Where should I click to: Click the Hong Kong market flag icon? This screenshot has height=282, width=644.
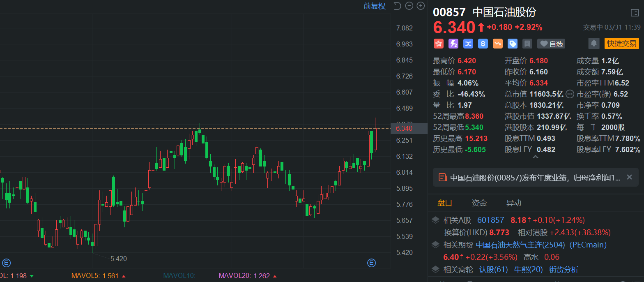[x=438, y=44]
